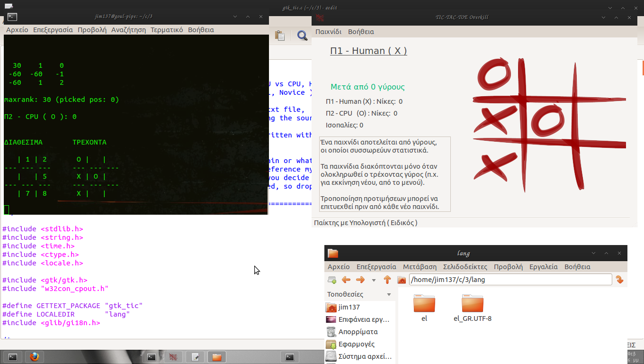Click the go arrow right of path field
This screenshot has width=644, height=364.
tap(619, 280)
